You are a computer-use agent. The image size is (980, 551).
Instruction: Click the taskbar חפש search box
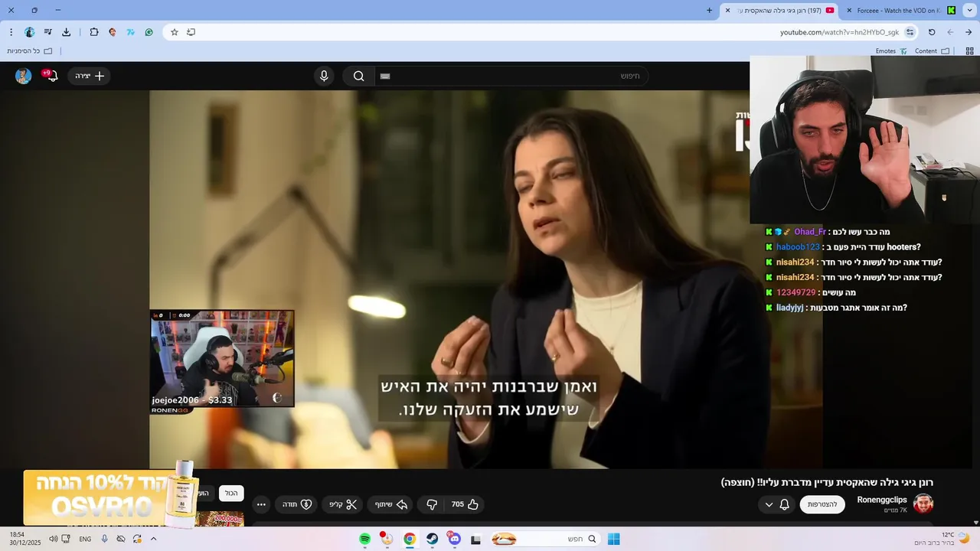(x=546, y=539)
